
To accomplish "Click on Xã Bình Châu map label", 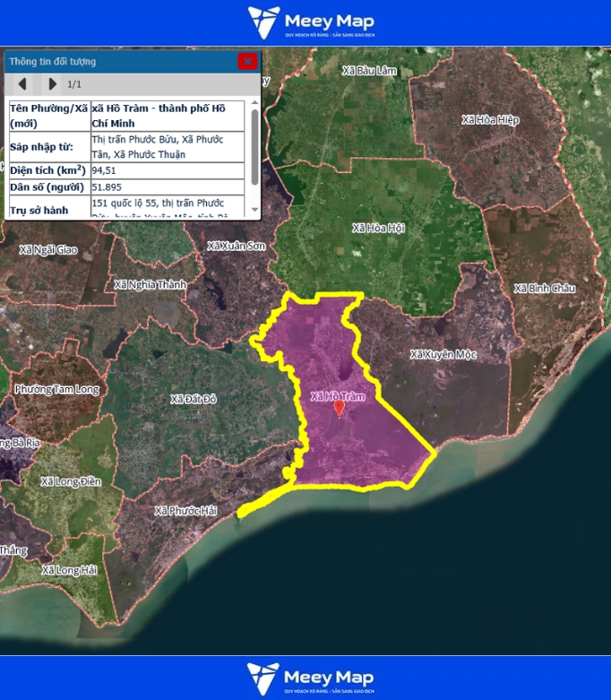I will [x=544, y=289].
